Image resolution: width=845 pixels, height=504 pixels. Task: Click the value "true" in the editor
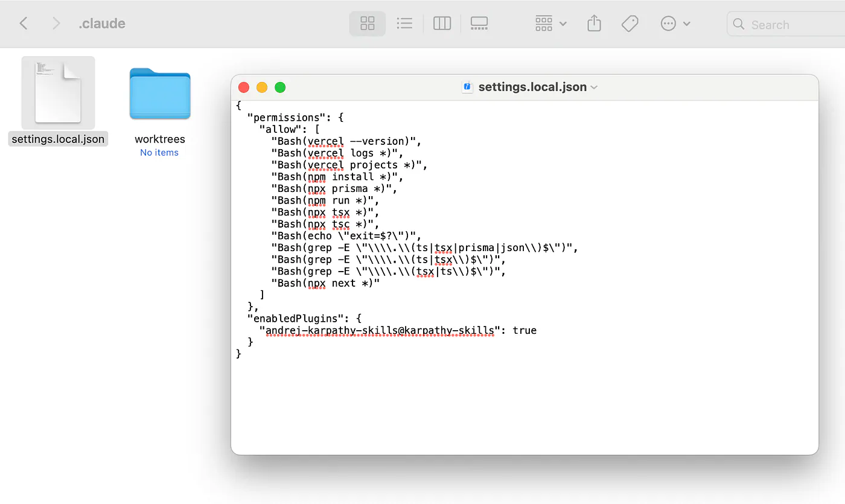525,331
